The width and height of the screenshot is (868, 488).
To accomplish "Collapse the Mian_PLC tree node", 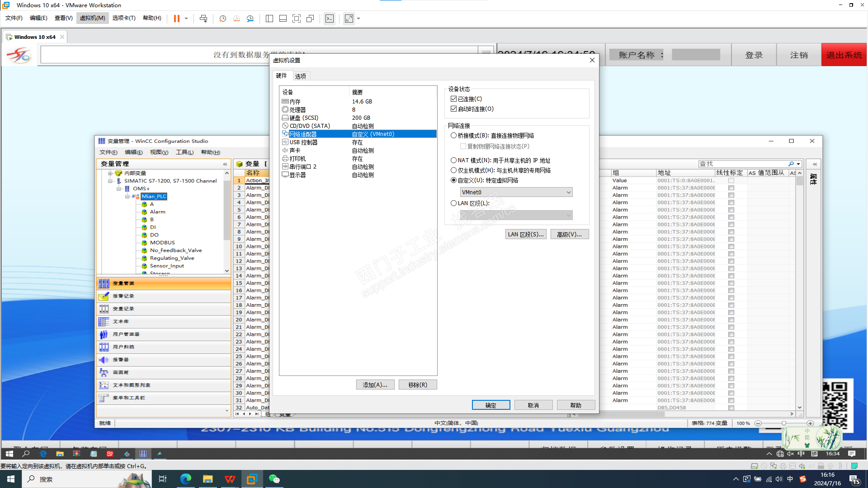I will (127, 197).
